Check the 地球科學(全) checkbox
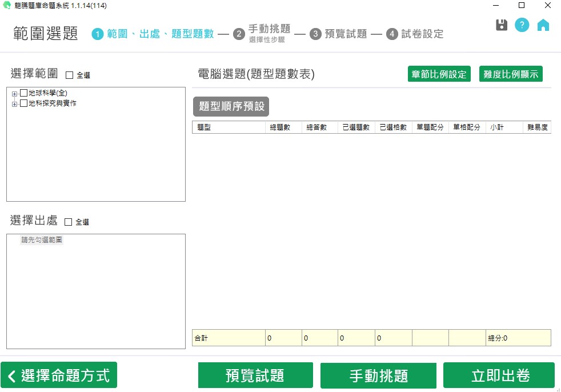 click(23, 93)
